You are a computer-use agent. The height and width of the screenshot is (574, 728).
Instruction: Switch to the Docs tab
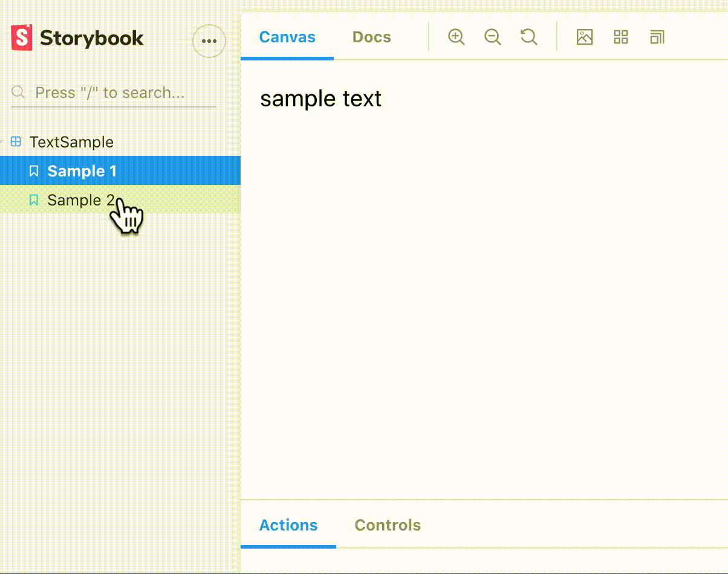(x=371, y=37)
